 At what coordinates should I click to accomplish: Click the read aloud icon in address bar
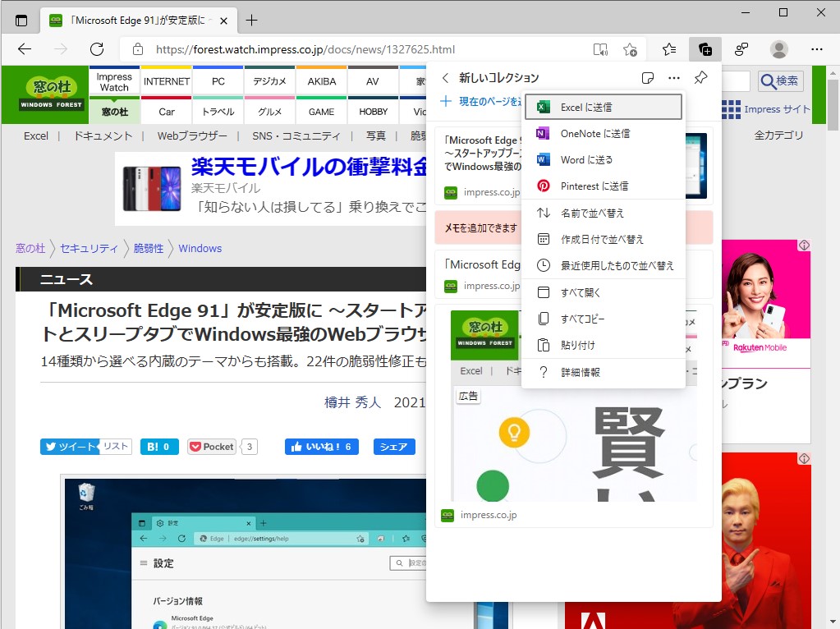click(x=600, y=49)
